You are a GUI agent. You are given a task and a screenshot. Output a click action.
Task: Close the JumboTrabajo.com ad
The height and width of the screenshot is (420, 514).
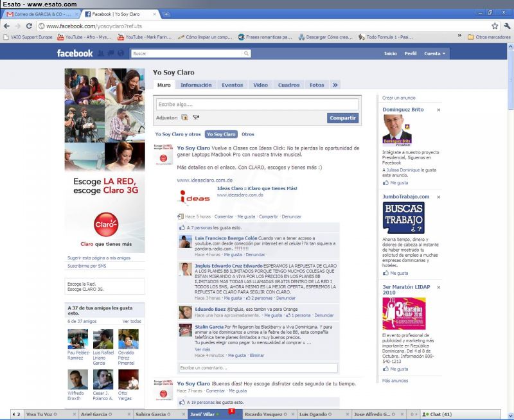439,197
